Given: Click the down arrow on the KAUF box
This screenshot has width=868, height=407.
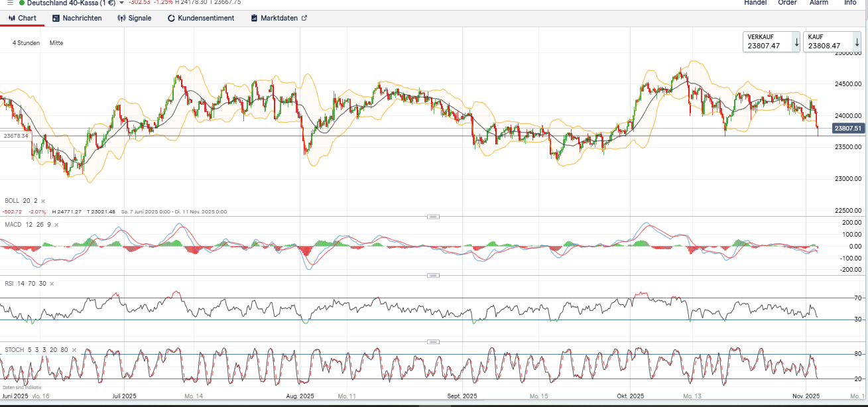Looking at the screenshot, I should pos(857,42).
